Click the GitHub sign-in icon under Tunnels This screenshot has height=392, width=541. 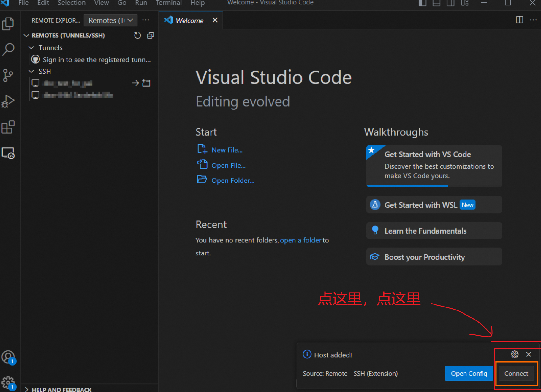click(36, 59)
